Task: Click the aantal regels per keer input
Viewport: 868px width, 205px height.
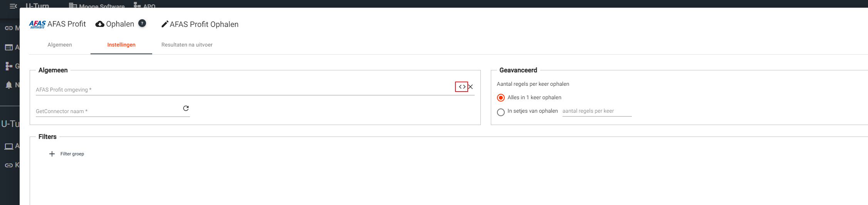Action: pyautogui.click(x=596, y=111)
